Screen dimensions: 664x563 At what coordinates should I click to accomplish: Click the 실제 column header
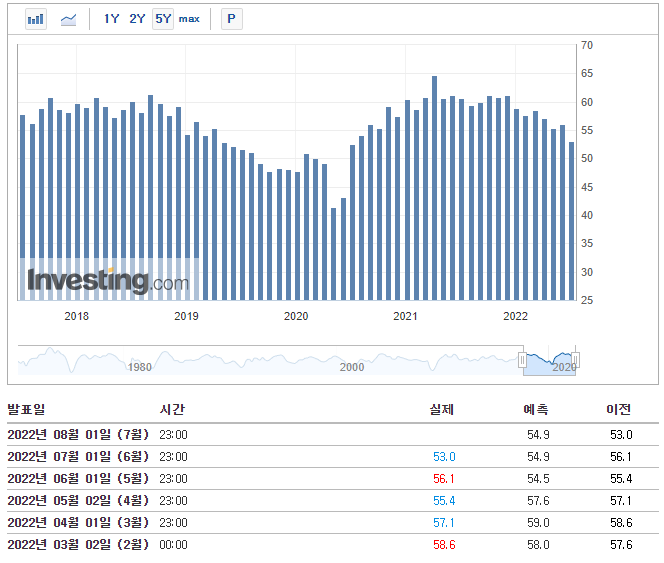click(442, 409)
